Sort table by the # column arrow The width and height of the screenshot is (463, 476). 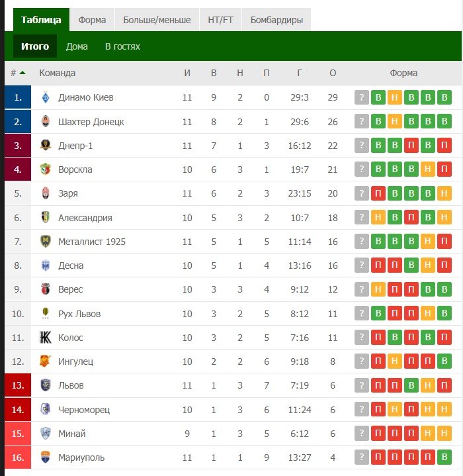click(22, 73)
